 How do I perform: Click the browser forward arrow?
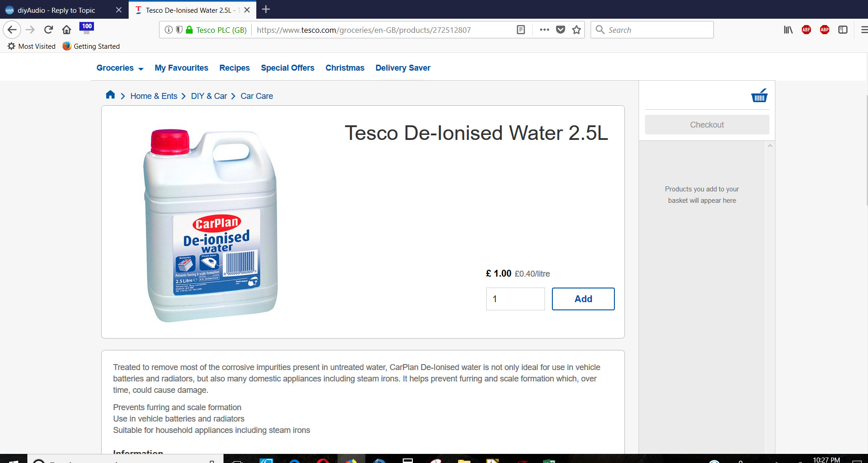pos(30,30)
